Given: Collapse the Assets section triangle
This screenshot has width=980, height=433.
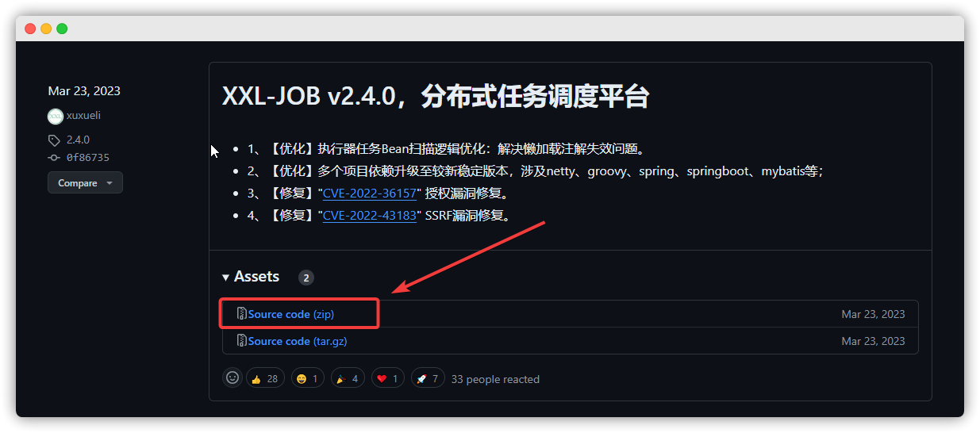Looking at the screenshot, I should (226, 277).
